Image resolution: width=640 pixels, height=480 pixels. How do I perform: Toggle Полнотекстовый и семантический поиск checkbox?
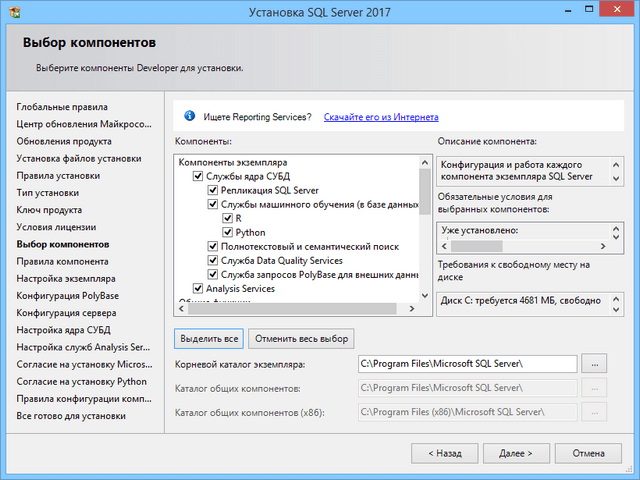(213, 247)
